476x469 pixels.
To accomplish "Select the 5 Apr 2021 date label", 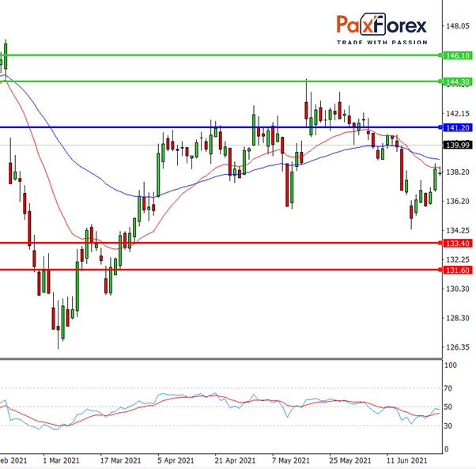I will click(176, 460).
